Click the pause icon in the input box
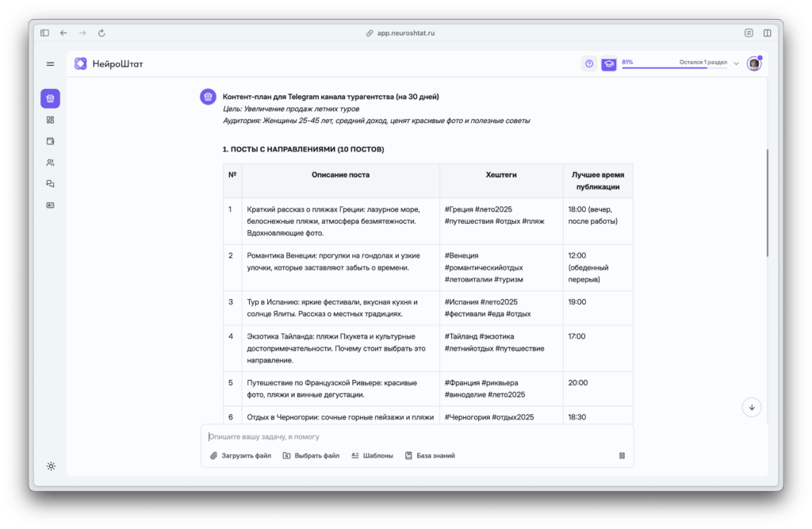The height and width of the screenshot is (529, 812). point(622,456)
